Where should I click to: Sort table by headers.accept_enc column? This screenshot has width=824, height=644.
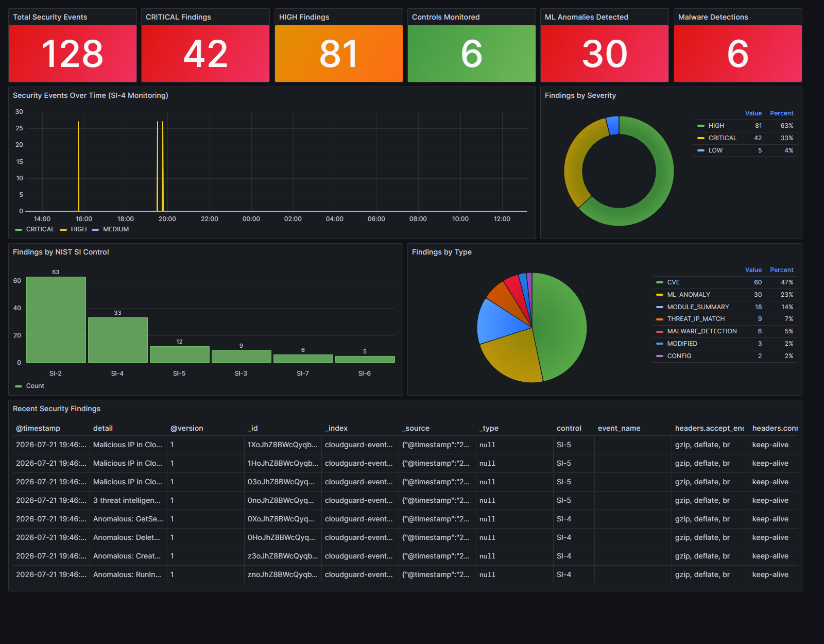(x=710, y=428)
